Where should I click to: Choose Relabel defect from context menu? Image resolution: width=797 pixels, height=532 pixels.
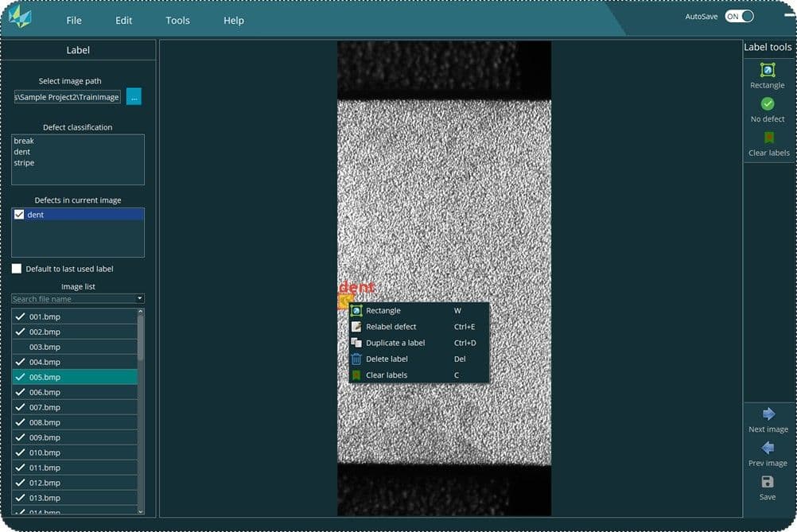[391, 327]
